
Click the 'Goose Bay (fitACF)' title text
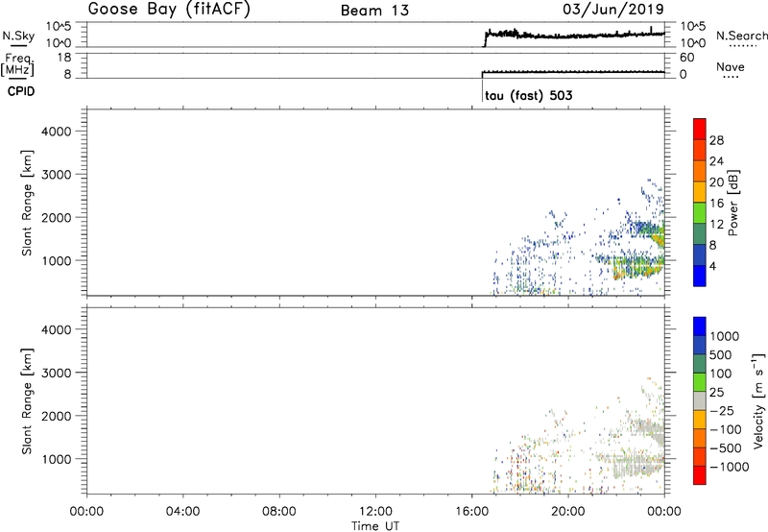click(169, 9)
